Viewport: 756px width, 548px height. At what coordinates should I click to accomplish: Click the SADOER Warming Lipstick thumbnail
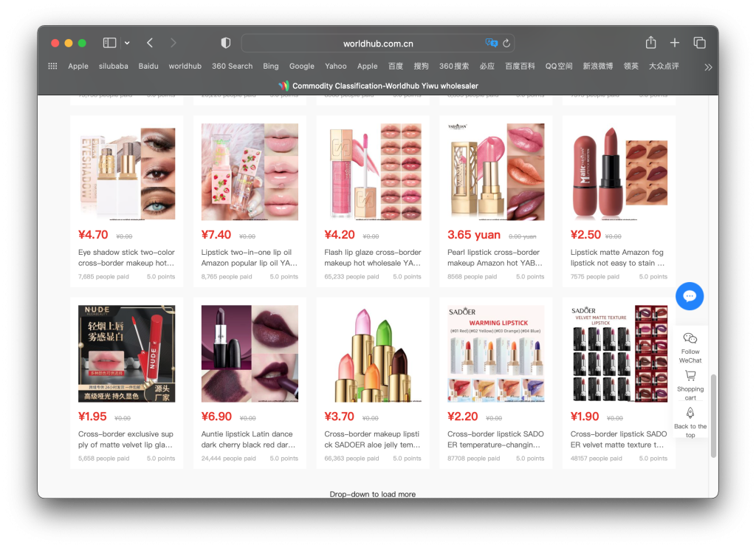(x=495, y=353)
